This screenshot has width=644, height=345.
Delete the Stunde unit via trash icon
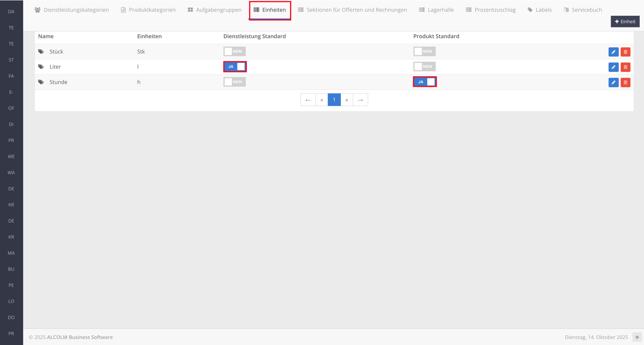[x=625, y=83]
